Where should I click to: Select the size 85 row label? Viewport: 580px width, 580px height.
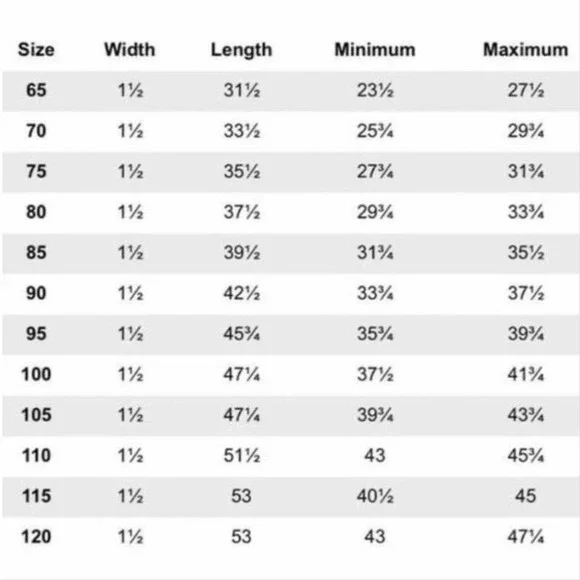click(36, 253)
